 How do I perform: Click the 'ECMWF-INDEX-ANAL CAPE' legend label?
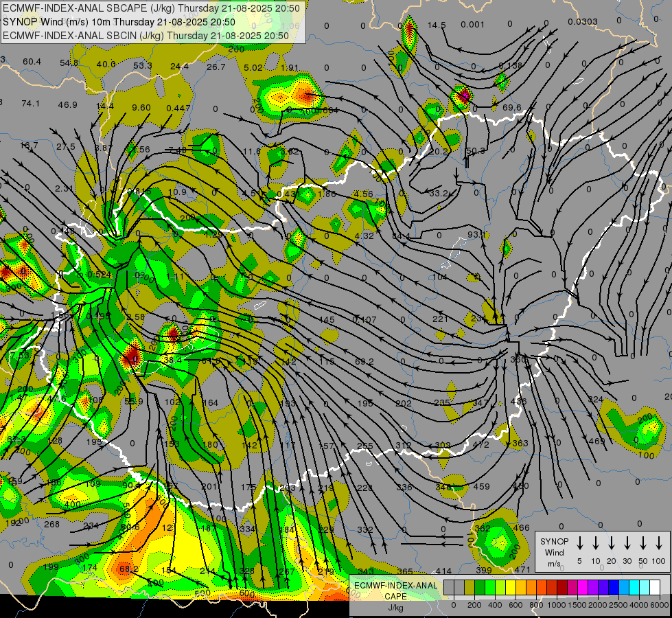[395, 591]
